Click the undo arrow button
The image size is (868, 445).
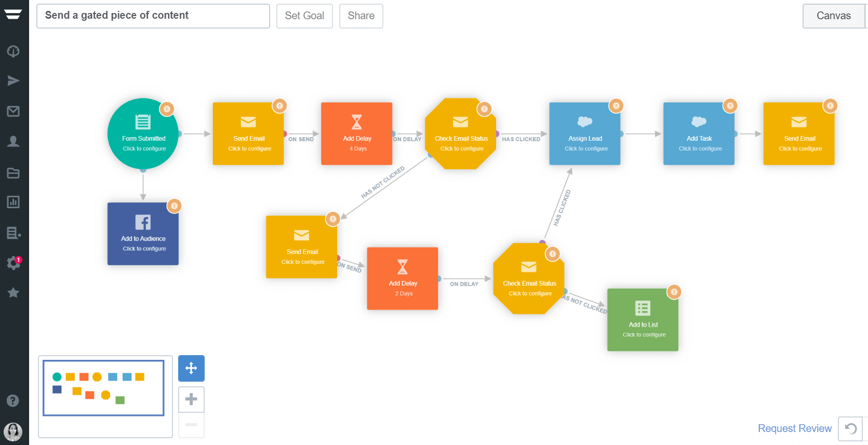coord(850,428)
